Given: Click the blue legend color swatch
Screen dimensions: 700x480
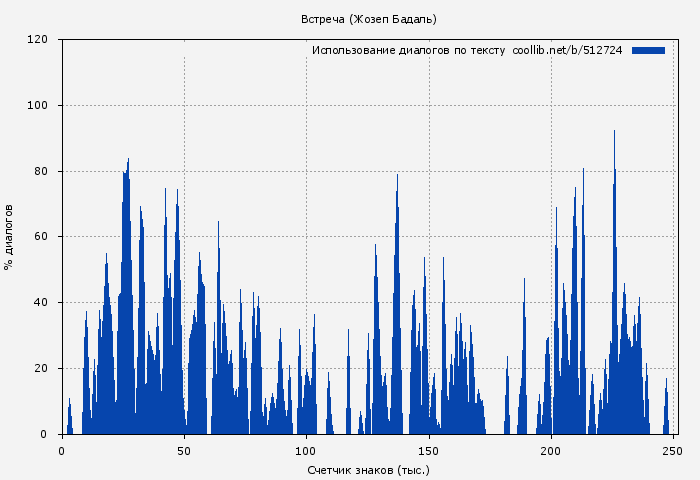Looking at the screenshot, I should [x=648, y=50].
